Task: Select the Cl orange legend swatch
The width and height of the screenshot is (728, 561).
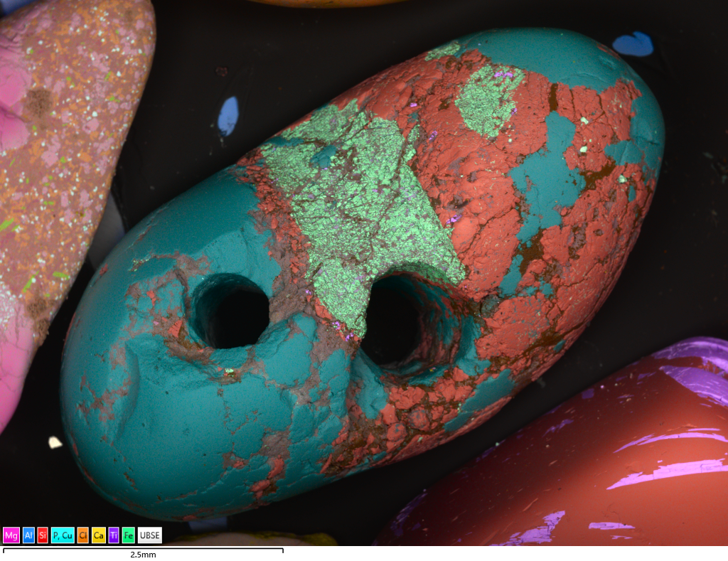Action: (x=83, y=535)
